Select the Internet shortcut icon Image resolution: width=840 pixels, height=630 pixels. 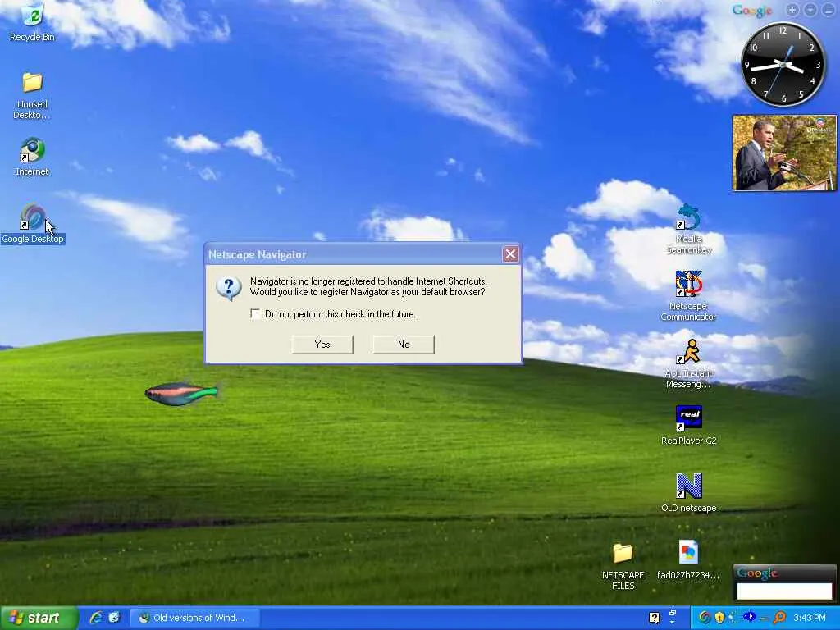pos(32,157)
